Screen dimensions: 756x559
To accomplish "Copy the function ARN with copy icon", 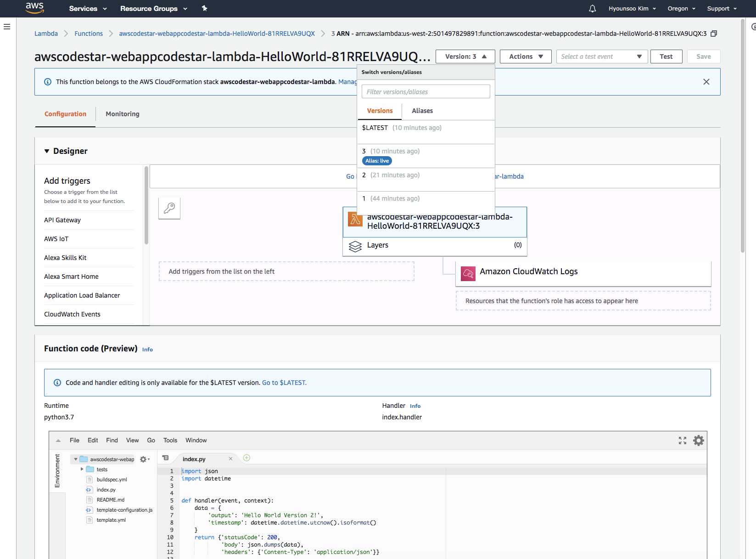I will click(x=714, y=34).
